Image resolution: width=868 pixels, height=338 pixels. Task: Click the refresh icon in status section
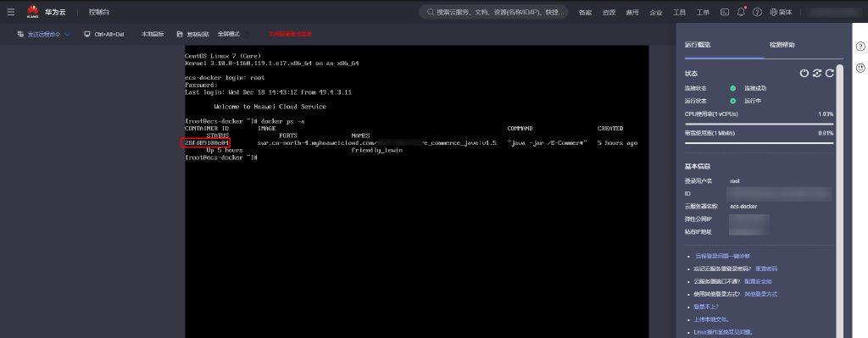click(830, 73)
